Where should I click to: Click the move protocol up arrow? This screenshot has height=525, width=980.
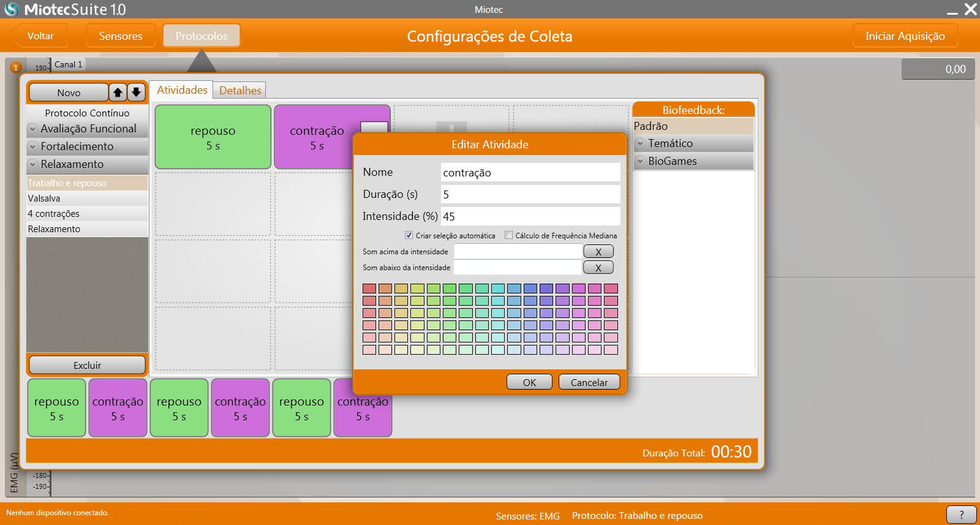[x=118, y=93]
